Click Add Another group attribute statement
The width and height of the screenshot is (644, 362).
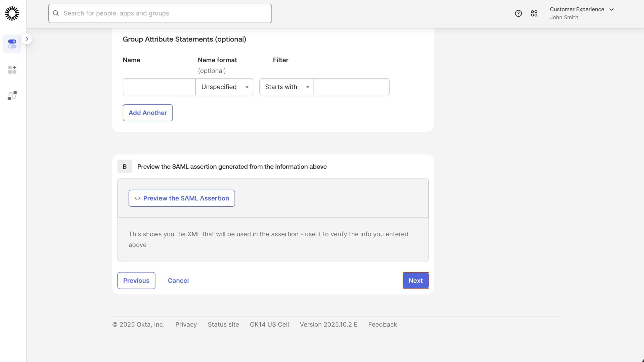(x=148, y=113)
